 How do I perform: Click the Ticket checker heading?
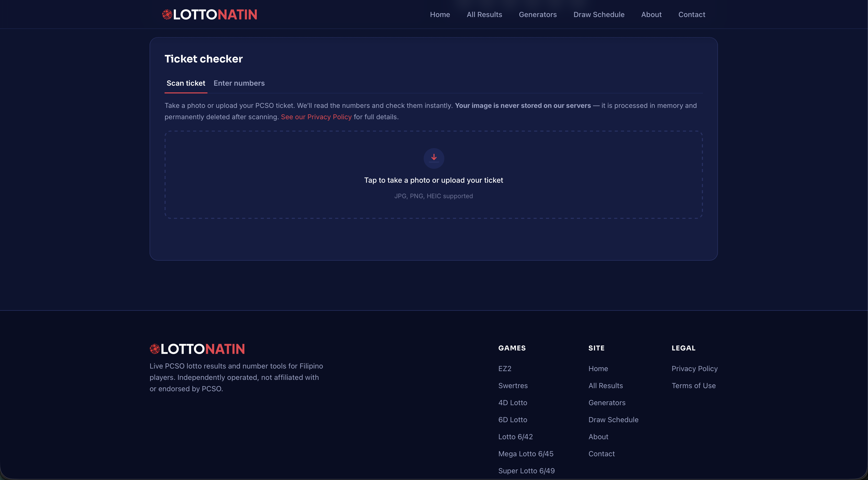pyautogui.click(x=204, y=59)
